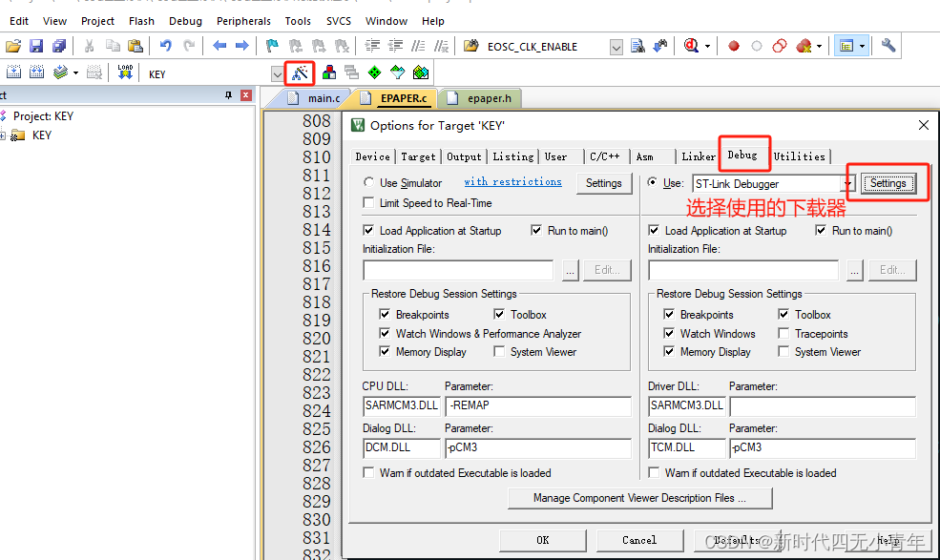Click the Initialization File input field
The image size is (940, 560).
pos(457,269)
